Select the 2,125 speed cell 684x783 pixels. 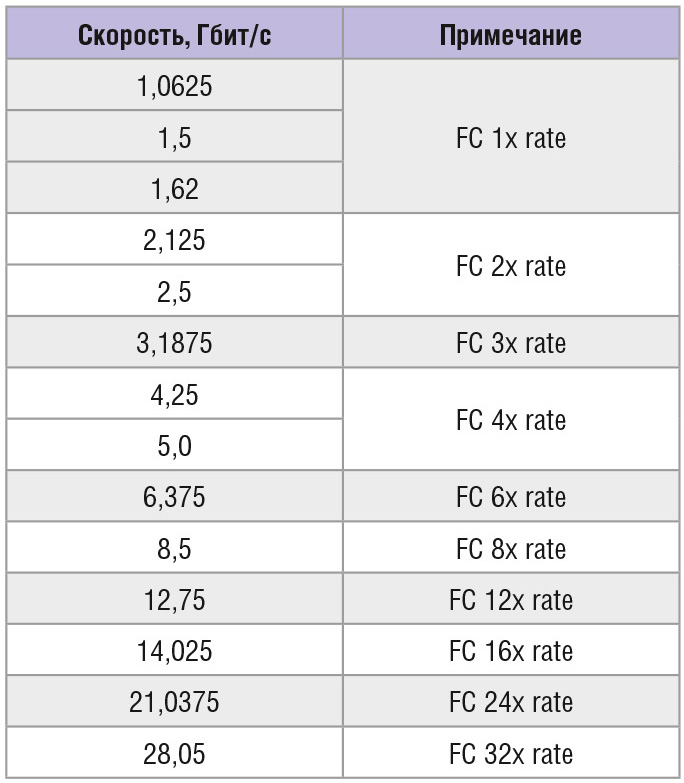[175, 241]
